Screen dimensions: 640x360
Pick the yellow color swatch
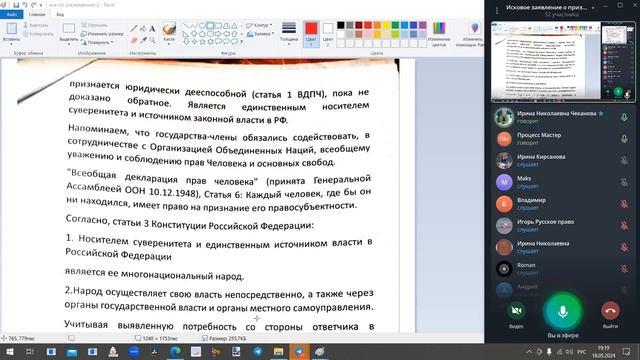[x=386, y=25]
